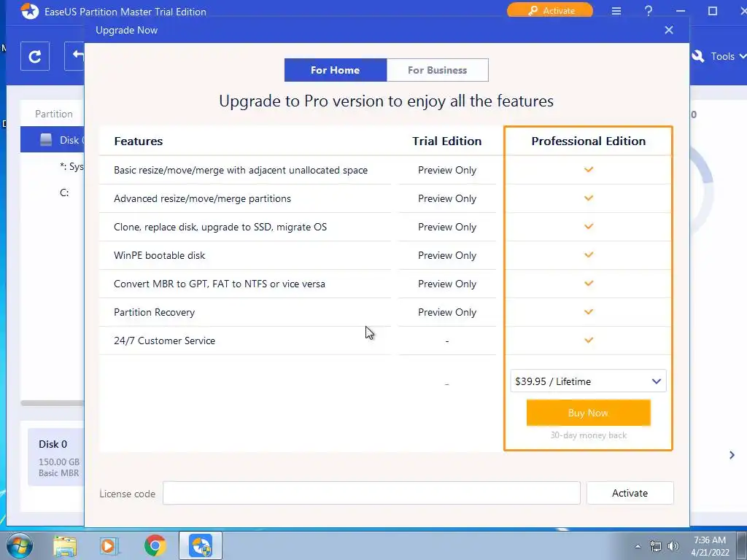This screenshot has height=560, width=747.
Task: Click the EaseUS Partition Master taskbar icon
Action: click(200, 545)
